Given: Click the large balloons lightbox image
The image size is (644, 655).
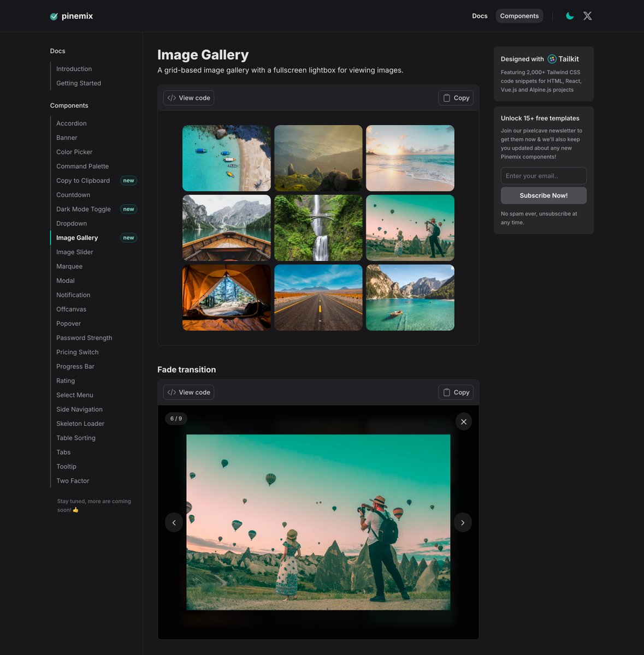Looking at the screenshot, I should pyautogui.click(x=318, y=522).
